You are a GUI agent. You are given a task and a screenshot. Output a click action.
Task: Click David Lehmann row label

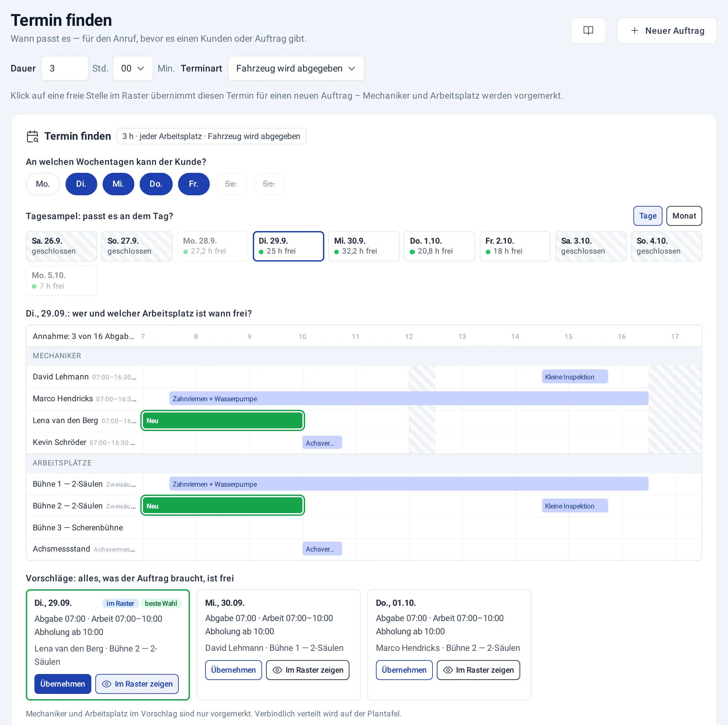click(x=61, y=377)
